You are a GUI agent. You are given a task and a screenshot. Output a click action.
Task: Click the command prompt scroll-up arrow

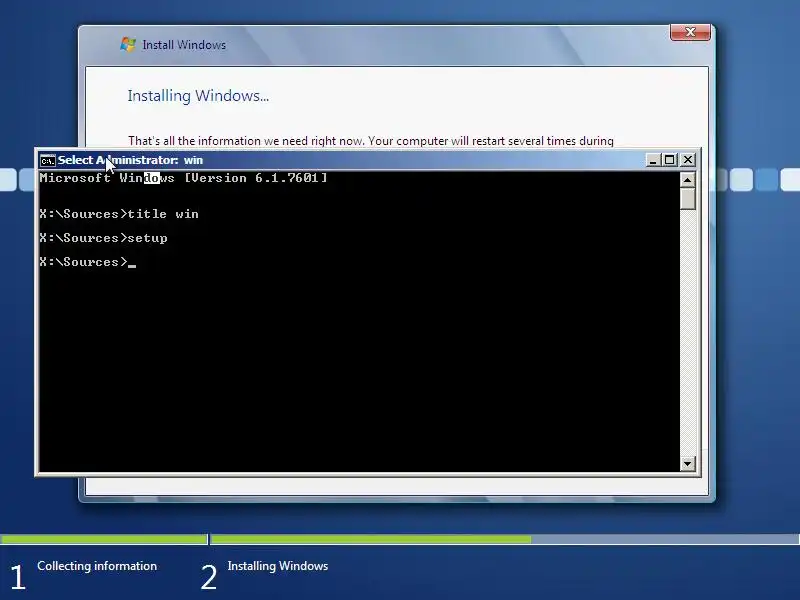click(x=688, y=180)
